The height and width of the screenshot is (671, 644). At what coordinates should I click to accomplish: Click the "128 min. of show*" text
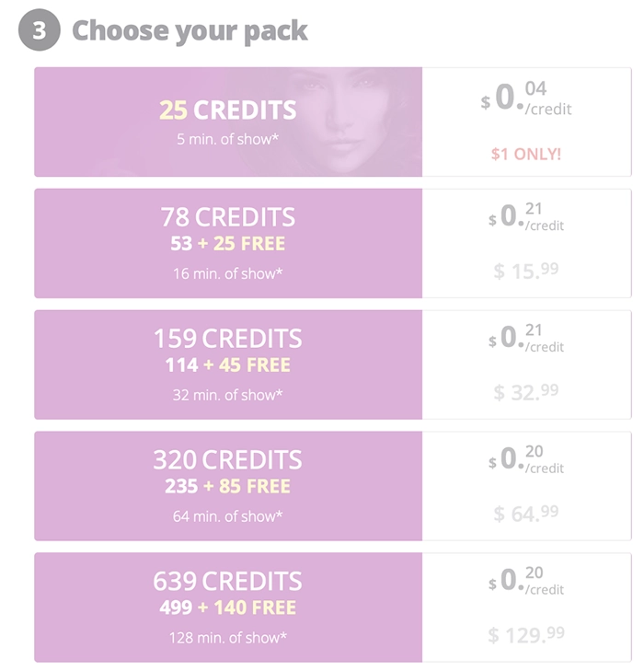(227, 637)
